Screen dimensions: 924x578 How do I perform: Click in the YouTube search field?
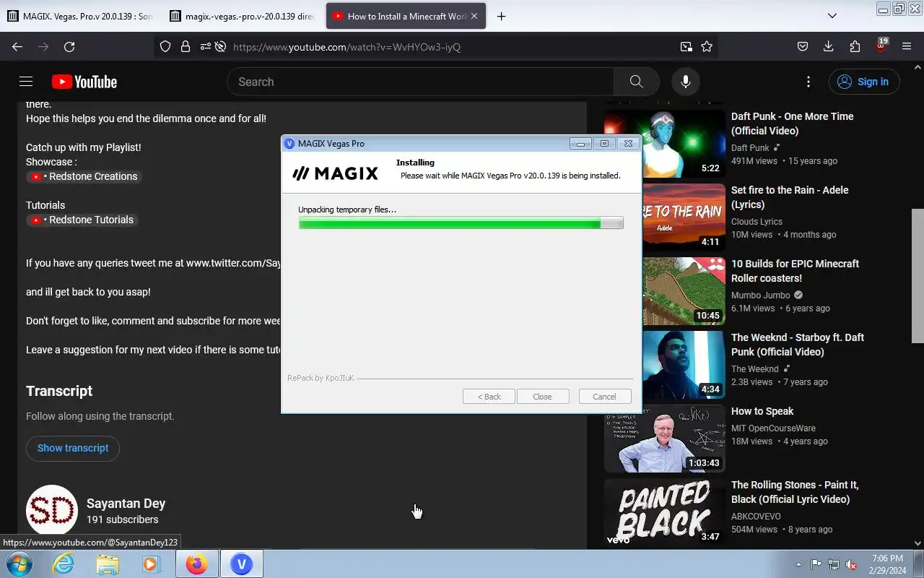(420, 82)
